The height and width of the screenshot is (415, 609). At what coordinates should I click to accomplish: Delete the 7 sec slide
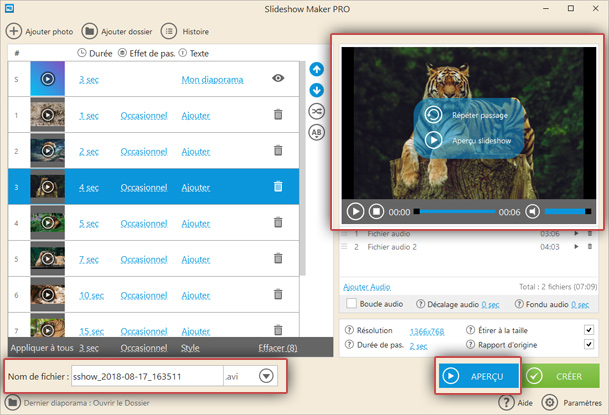pyautogui.click(x=278, y=258)
